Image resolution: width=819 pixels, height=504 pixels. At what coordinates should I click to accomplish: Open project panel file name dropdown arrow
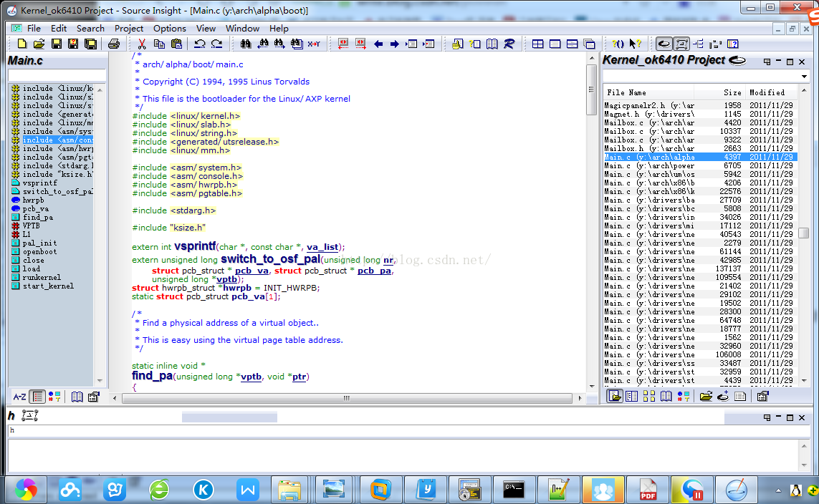pos(805,77)
